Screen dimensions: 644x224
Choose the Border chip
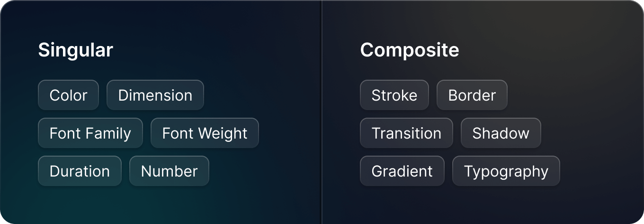(x=472, y=95)
